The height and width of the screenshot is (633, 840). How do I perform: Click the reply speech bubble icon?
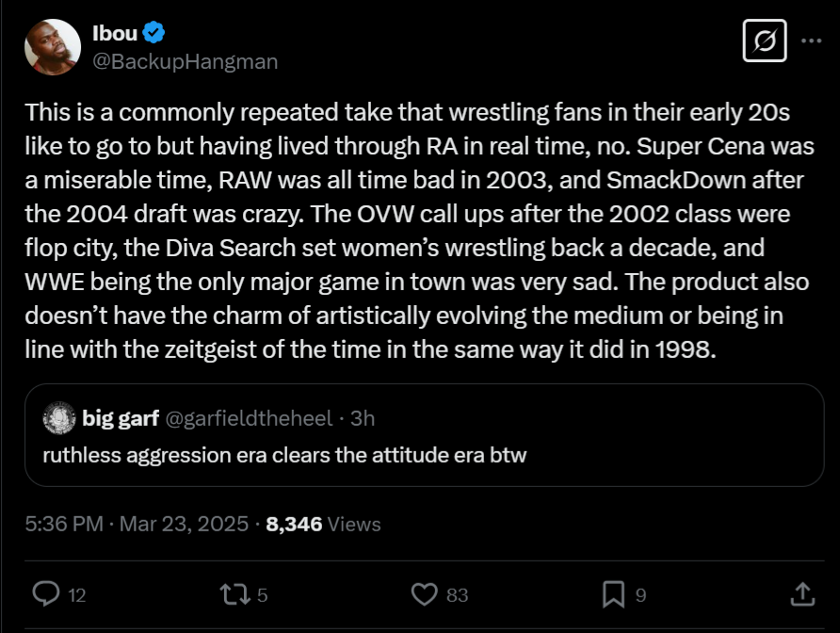tap(46, 593)
